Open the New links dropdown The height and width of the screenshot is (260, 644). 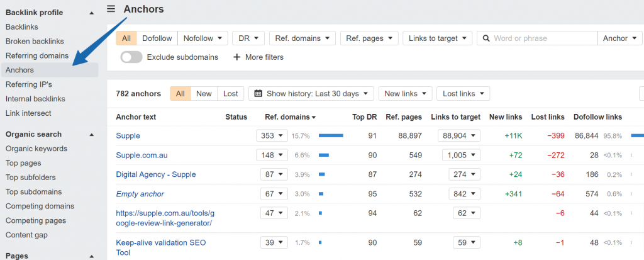(x=406, y=93)
